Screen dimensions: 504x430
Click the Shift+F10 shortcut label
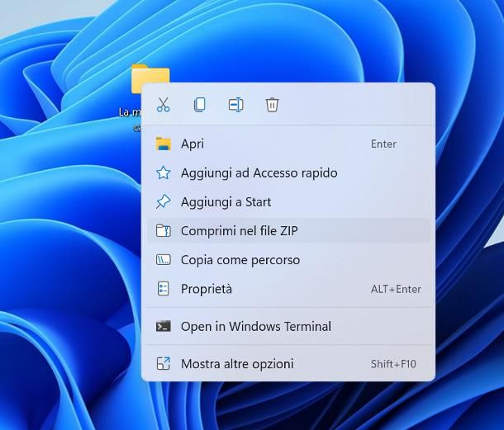tap(393, 364)
